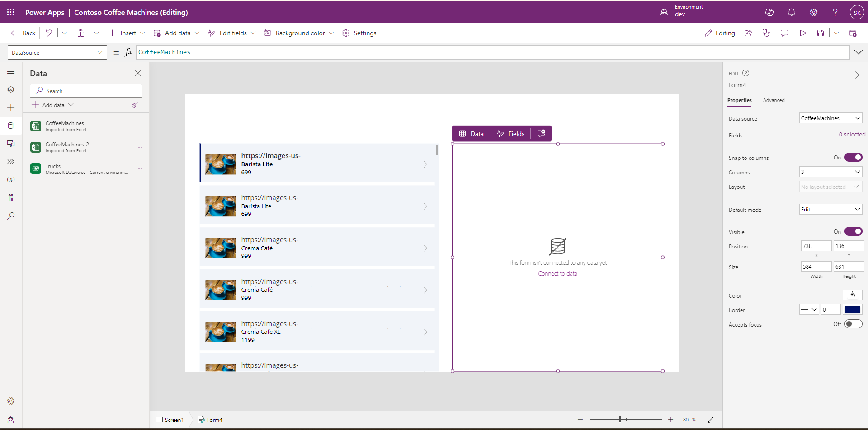
Task: Click the Editing mode button
Action: [x=720, y=33]
